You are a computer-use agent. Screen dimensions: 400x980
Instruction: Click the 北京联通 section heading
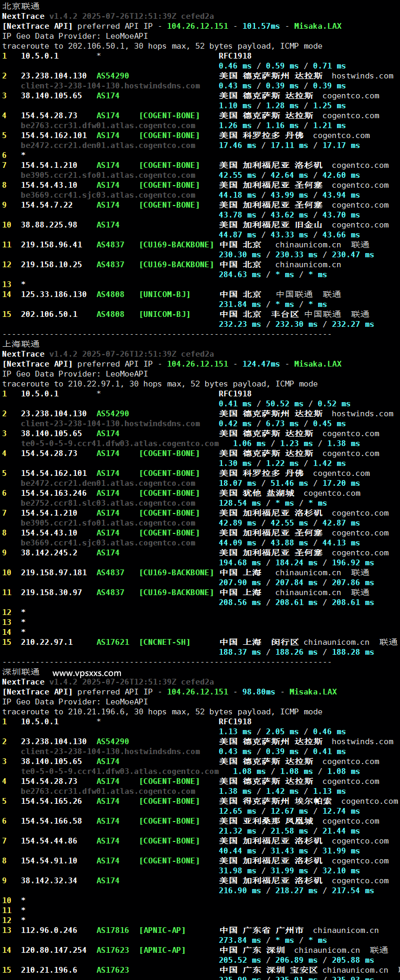click(21, 6)
